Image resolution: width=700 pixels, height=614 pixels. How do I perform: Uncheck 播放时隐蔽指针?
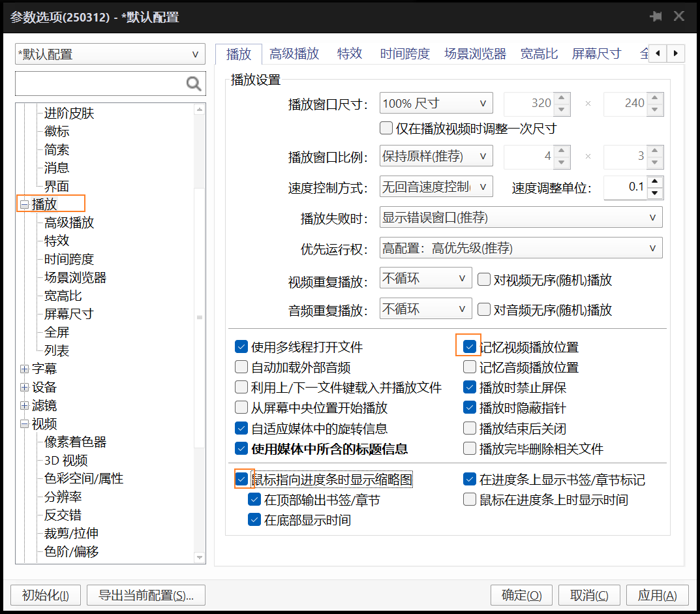(x=469, y=407)
